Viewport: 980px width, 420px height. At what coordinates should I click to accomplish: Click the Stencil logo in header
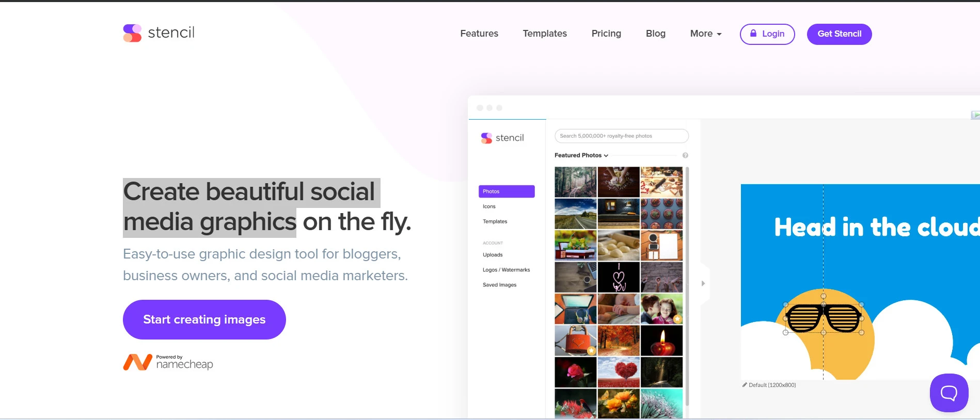[x=159, y=33]
